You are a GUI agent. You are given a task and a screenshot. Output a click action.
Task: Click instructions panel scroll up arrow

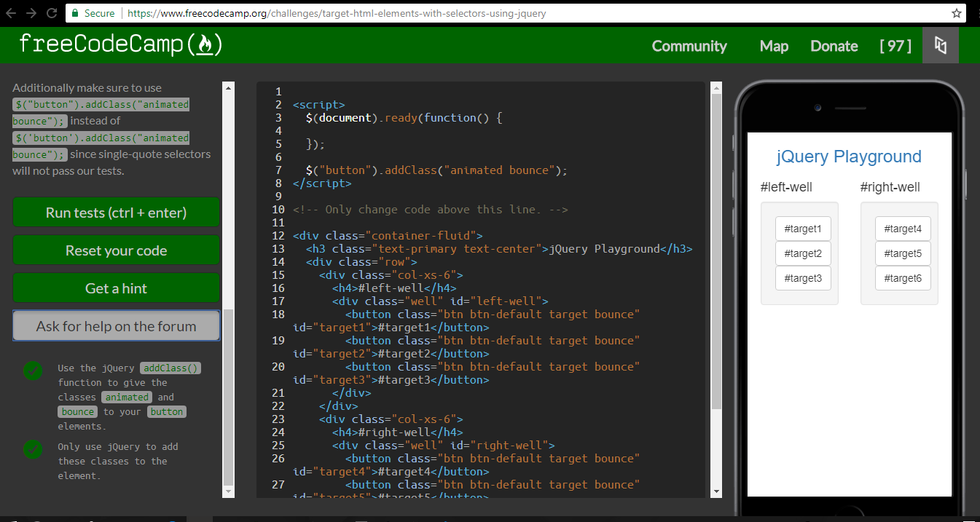coord(229,88)
